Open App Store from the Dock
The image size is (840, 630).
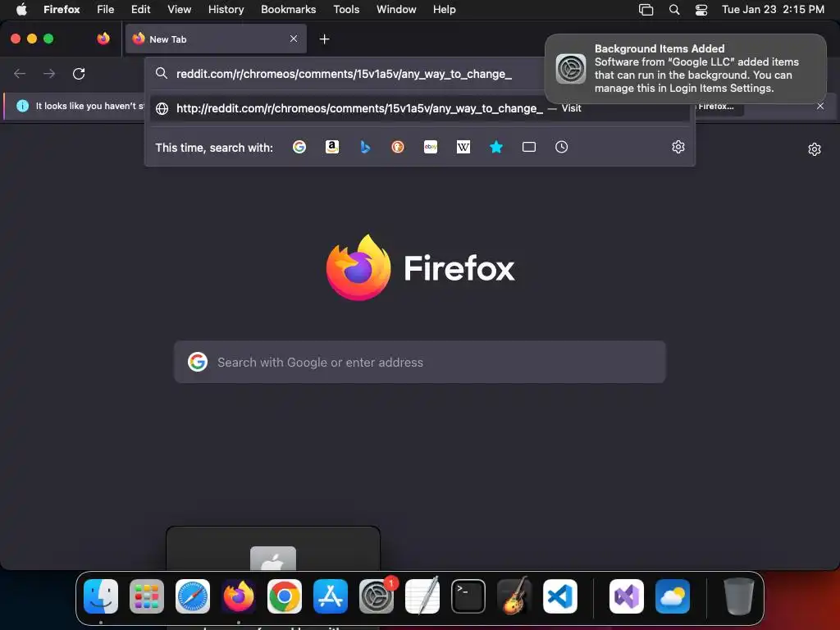click(x=331, y=596)
